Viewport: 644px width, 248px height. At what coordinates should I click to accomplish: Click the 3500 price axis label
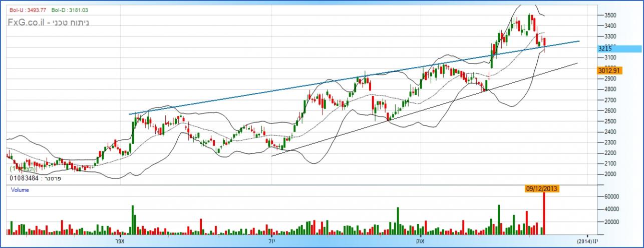pos(610,15)
